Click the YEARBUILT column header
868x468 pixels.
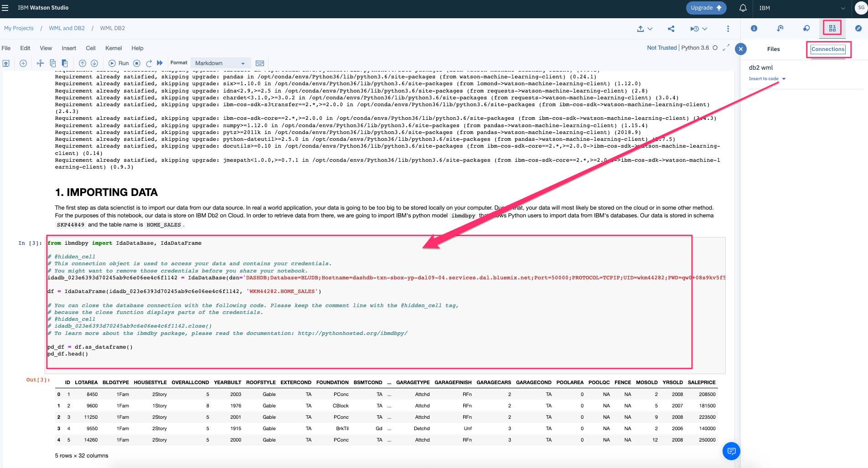point(227,383)
